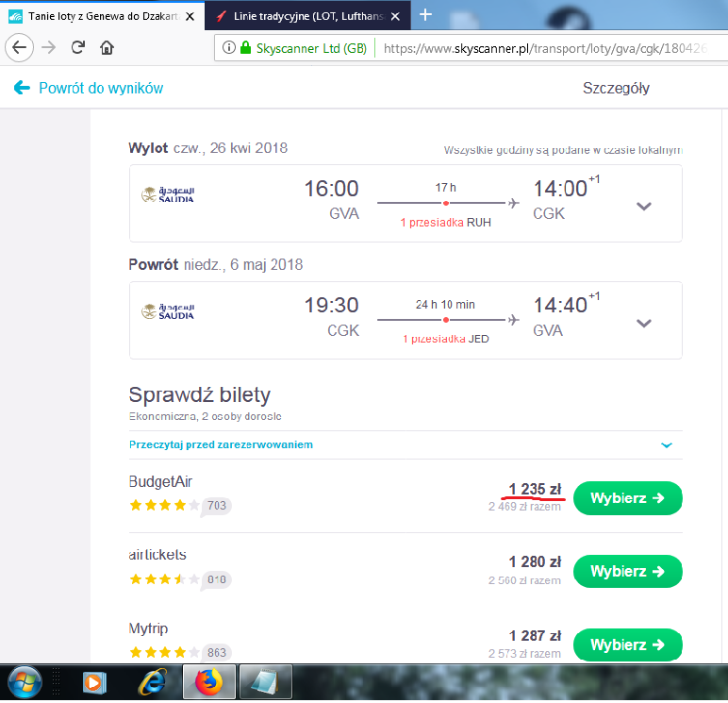The height and width of the screenshot is (703, 728).
Task: Click the Saudia logo on the return flight
Action: (x=168, y=311)
